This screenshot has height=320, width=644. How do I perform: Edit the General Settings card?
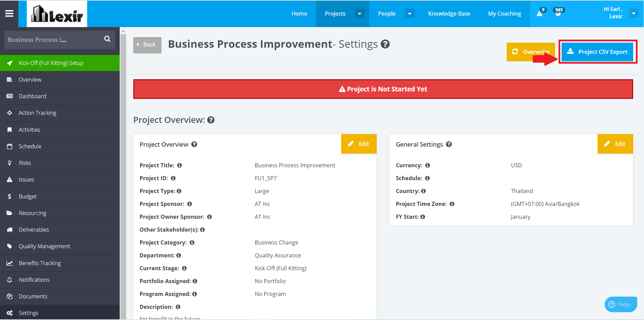(615, 144)
